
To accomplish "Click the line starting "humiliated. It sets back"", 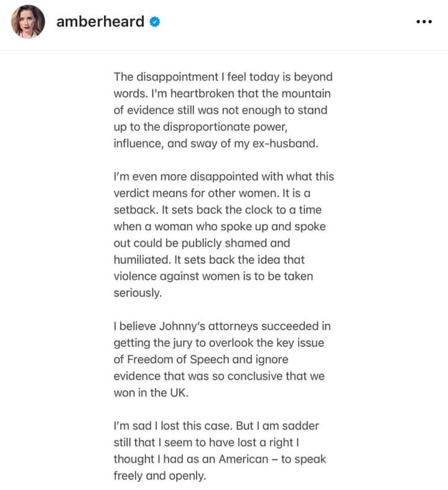I will click(x=209, y=259).
